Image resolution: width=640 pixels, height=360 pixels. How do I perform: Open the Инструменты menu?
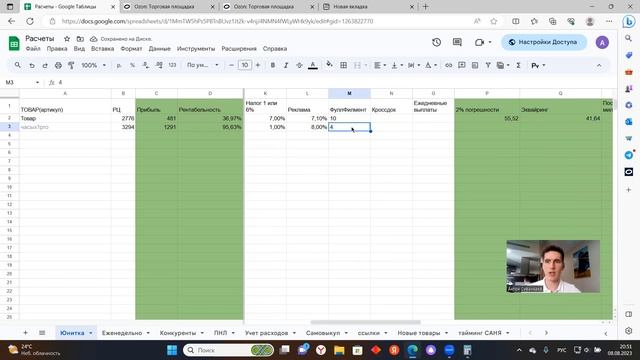tap(196, 49)
